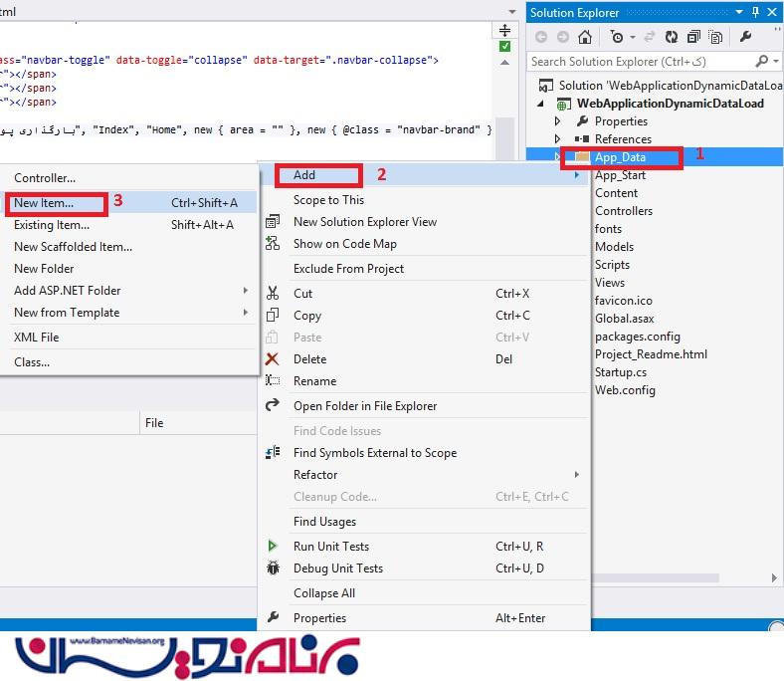Viewport: 784px width, 681px height.
Task: Click the Refresh icon in Solution Explorer toolbar
Action: [x=672, y=37]
